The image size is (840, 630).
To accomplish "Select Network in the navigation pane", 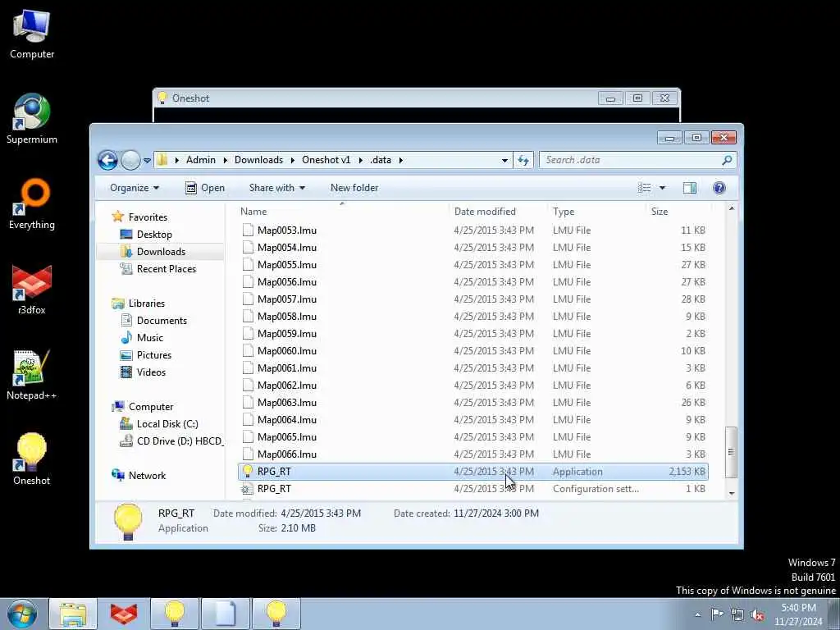I will (147, 475).
